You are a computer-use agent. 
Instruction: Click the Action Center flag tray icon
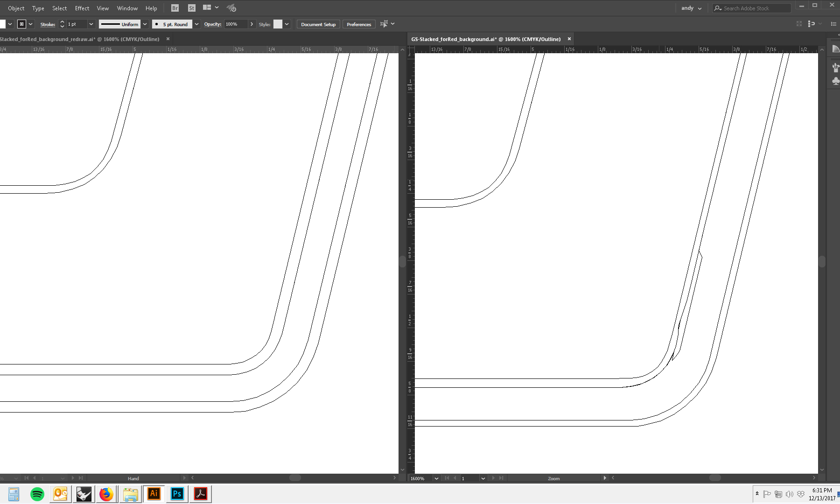(x=767, y=494)
